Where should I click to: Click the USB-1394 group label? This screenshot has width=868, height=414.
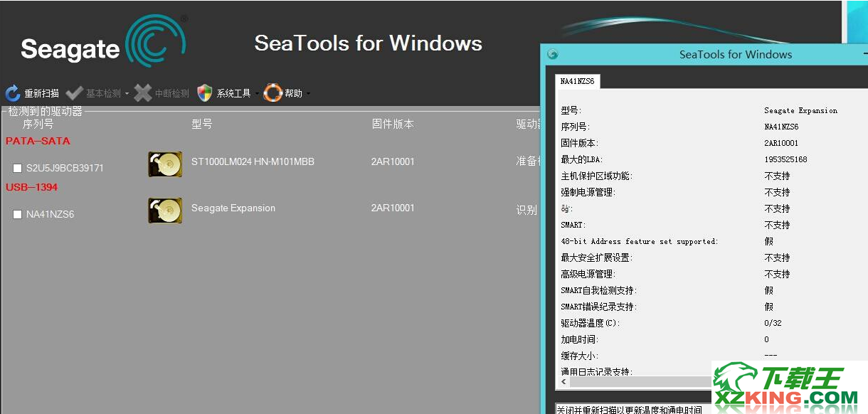(x=32, y=187)
